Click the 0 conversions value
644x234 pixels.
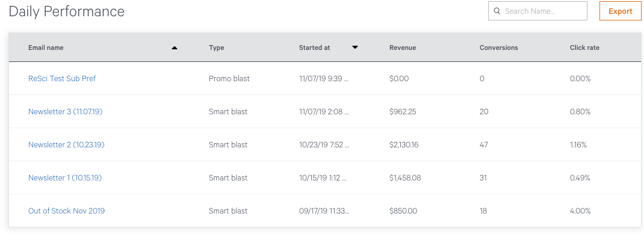(x=482, y=78)
